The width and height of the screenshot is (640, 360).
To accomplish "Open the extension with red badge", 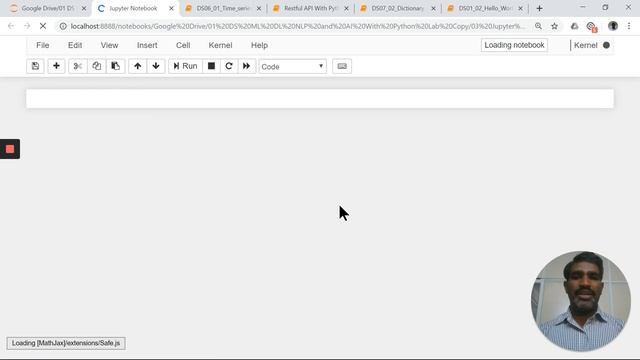I will tap(591, 27).
